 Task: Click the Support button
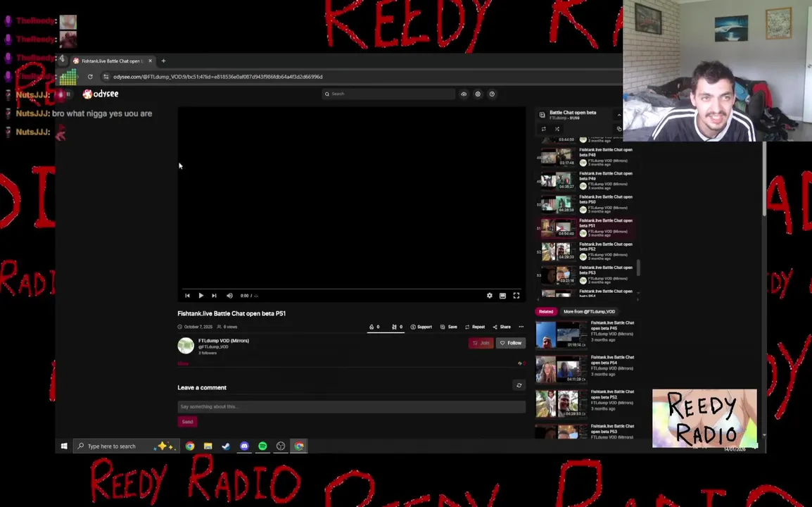coord(421,327)
